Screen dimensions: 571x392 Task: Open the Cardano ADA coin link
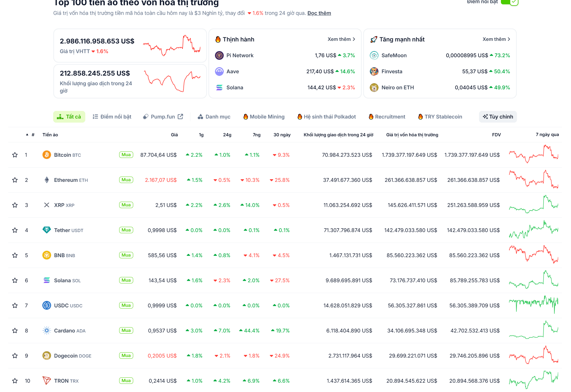click(70, 331)
